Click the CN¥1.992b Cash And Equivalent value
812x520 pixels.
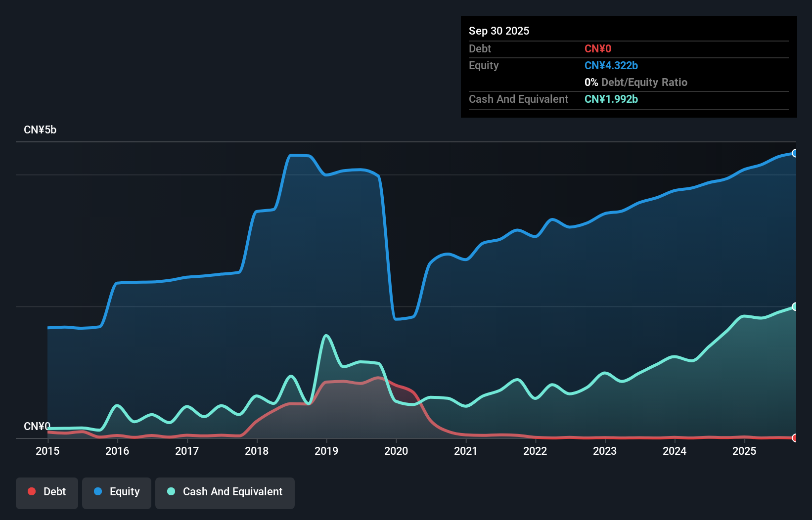pos(611,99)
